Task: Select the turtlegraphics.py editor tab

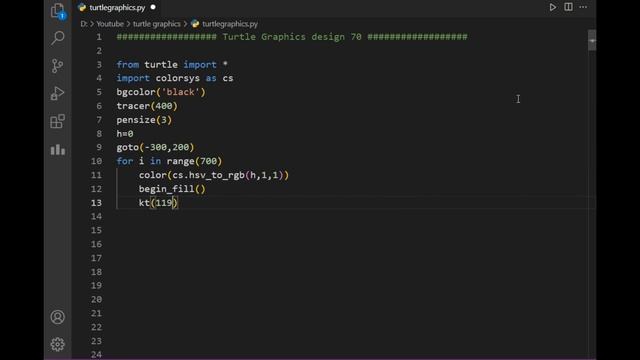Action: pyautogui.click(x=117, y=7)
